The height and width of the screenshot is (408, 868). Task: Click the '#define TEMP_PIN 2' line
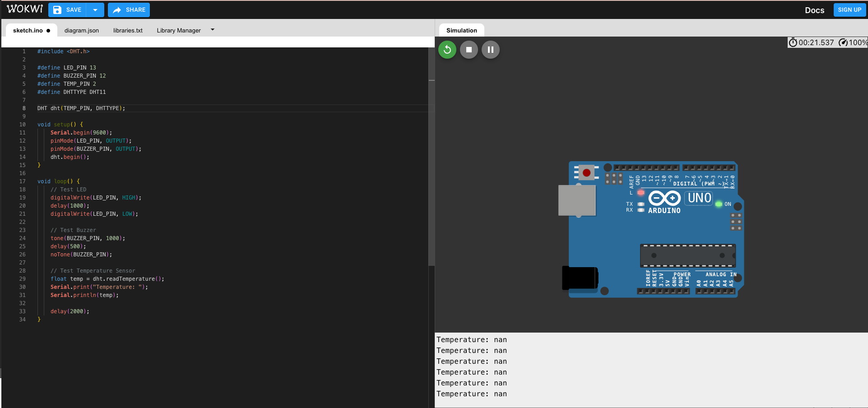coord(66,84)
